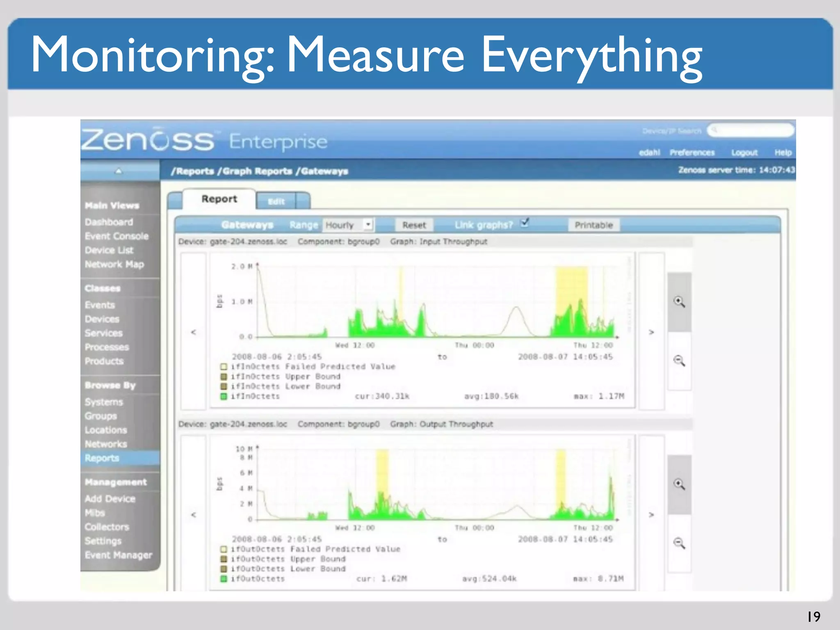Switch to the Report tab
Viewport: 840px width, 630px height.
pyautogui.click(x=219, y=199)
